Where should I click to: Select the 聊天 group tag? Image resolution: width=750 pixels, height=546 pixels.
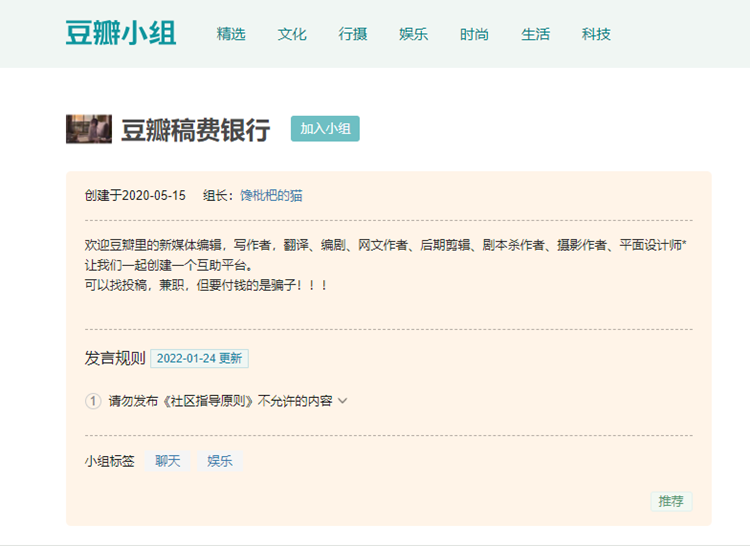(x=168, y=461)
